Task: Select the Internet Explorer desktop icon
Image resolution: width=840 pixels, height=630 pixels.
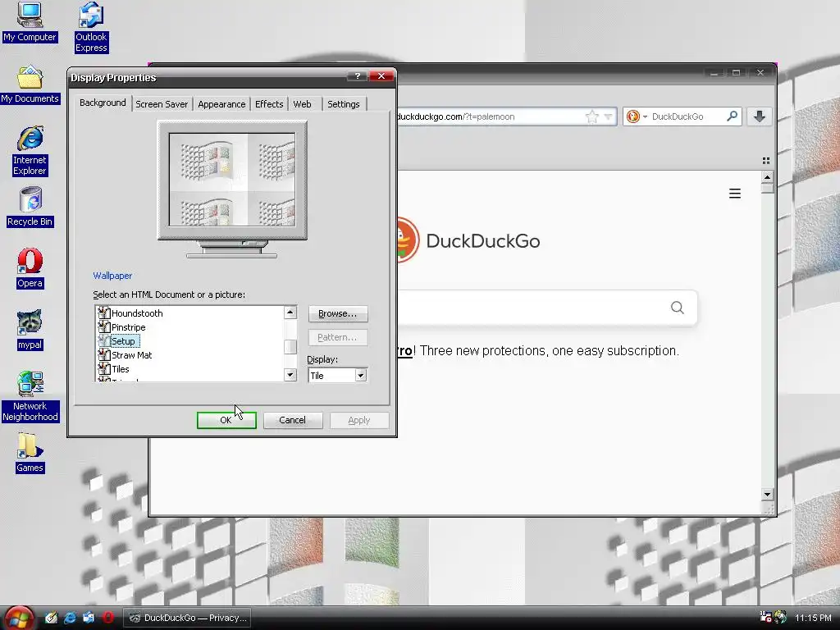Action: click(30, 151)
